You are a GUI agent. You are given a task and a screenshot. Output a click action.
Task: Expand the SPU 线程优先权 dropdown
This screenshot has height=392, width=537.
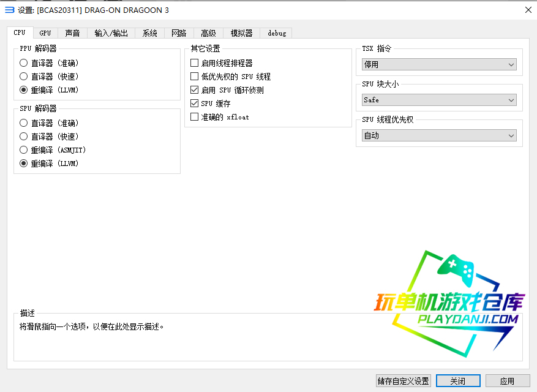438,135
